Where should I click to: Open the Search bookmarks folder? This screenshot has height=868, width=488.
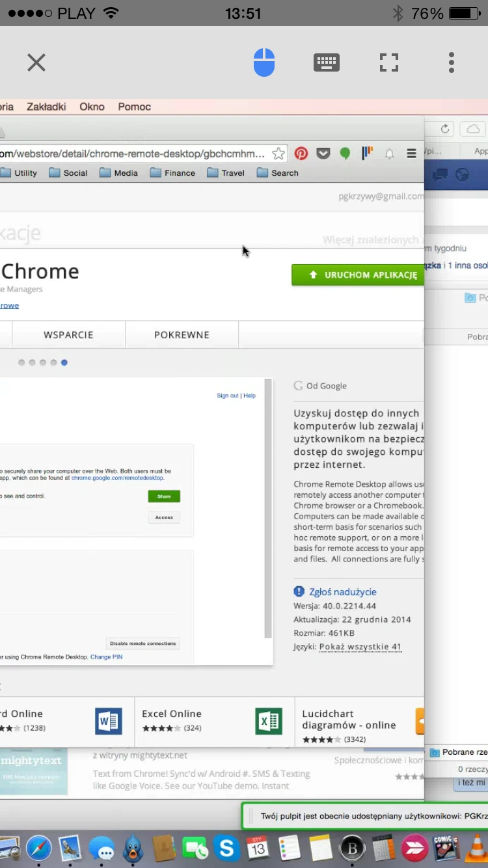[278, 173]
